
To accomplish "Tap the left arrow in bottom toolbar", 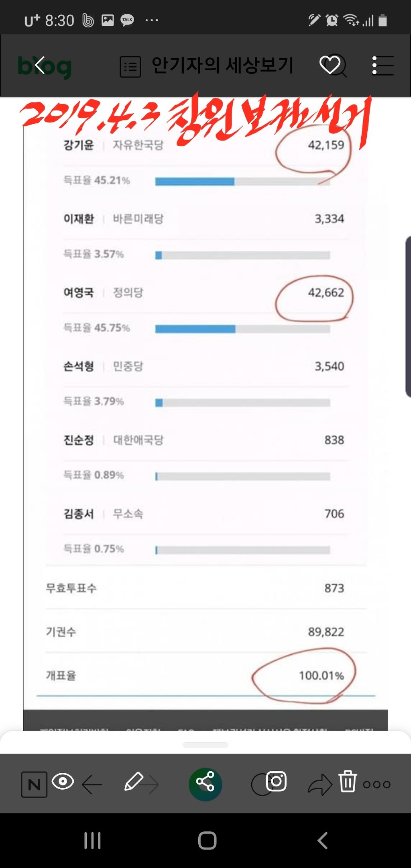I will point(92,784).
